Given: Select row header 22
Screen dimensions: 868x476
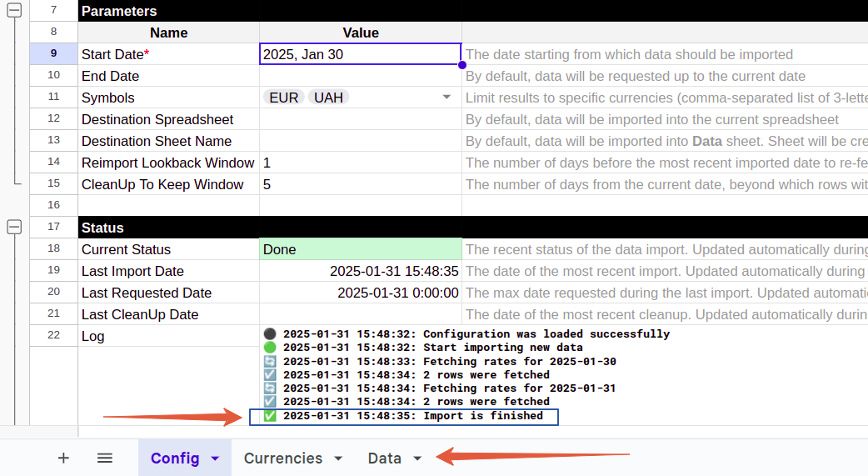Looking at the screenshot, I should 53,335.
